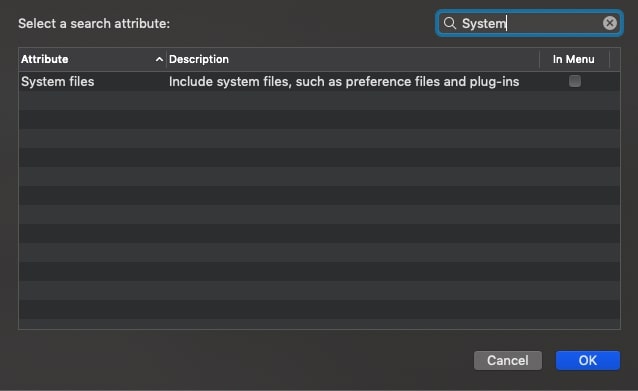The height and width of the screenshot is (391, 638).
Task: Click the 'Select a search attribute:' label
Action: [x=94, y=24]
